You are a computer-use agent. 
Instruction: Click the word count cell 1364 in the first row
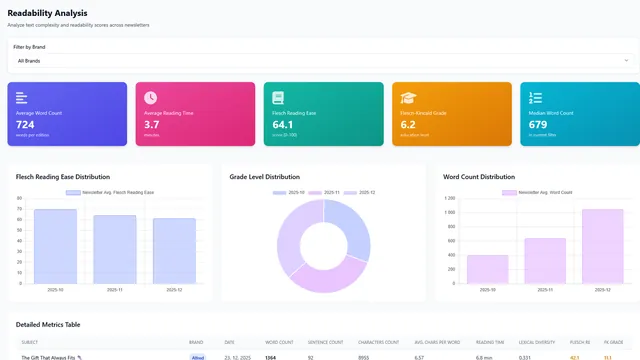tap(270, 358)
